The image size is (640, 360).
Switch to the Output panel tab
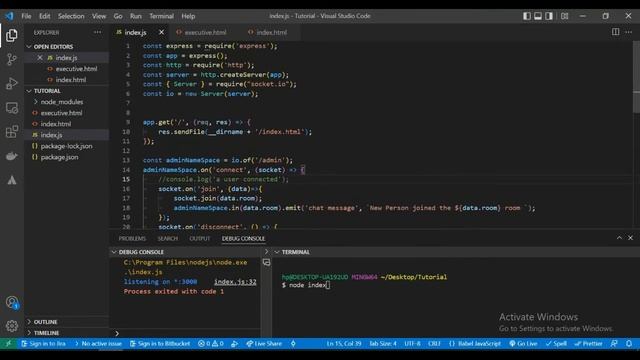pyautogui.click(x=200, y=238)
